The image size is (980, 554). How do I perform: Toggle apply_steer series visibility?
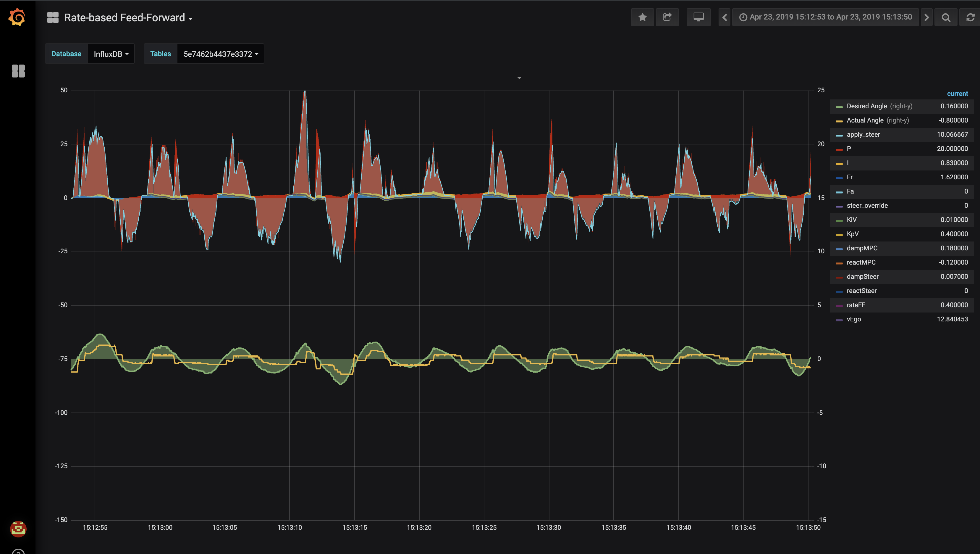coord(863,134)
